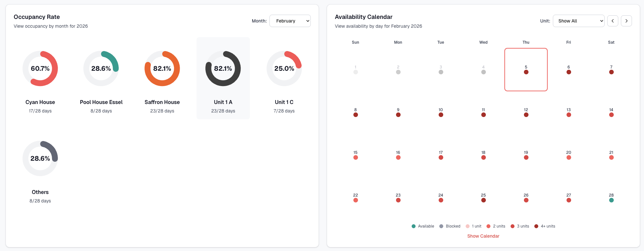This screenshot has width=644, height=251.
Task: Open the Unit dropdown showing Show All
Action: (x=579, y=21)
